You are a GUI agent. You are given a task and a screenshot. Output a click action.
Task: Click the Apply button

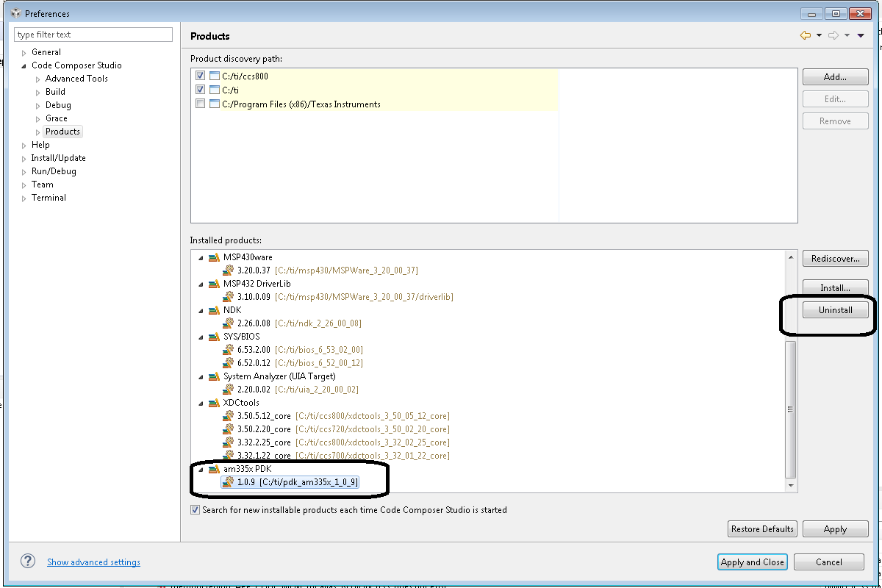pos(836,529)
